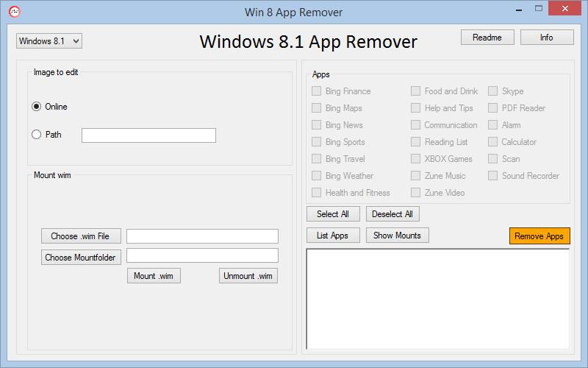Click the Deselect All button
Image resolution: width=588 pixels, height=368 pixels.
tap(392, 214)
